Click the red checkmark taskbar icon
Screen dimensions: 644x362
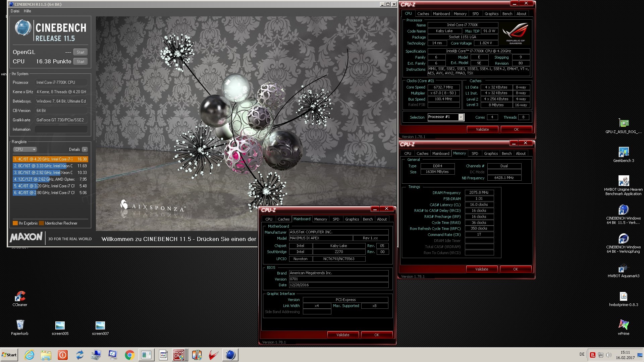[x=213, y=355]
